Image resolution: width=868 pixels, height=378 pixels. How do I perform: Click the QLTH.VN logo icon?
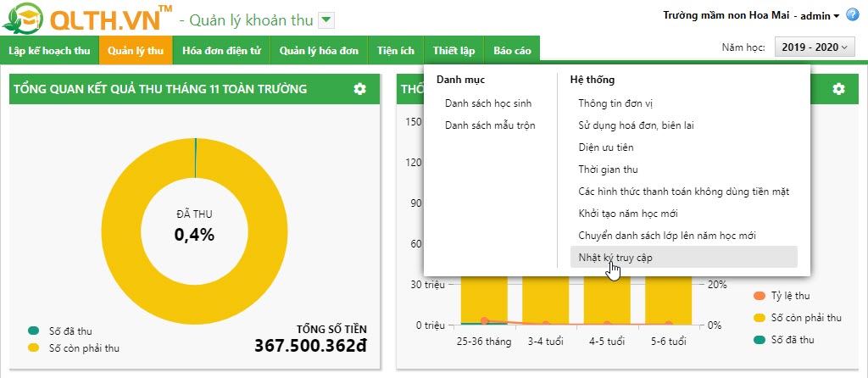pyautogui.click(x=24, y=19)
